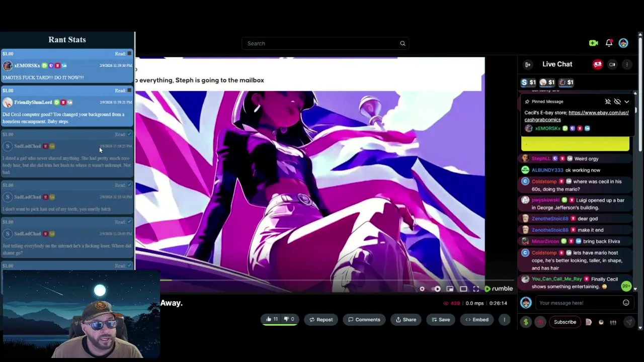Click the red gift icon
Image resolution: width=644 pixels, height=362 pixels.
pyautogui.click(x=540, y=322)
